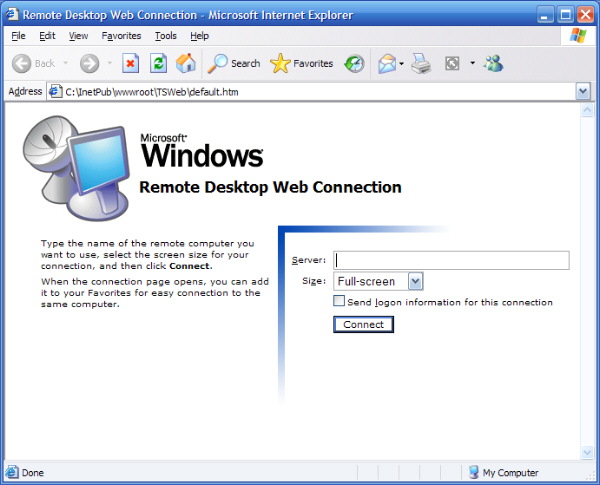Open the Forward button history dropdown arrow
Screen dimensions: 600x485
[x=110, y=63]
